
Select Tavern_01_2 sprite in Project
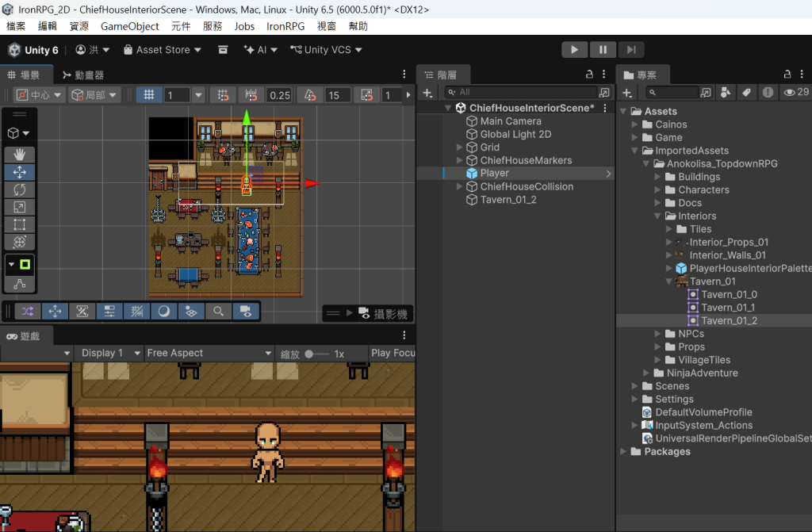click(729, 320)
